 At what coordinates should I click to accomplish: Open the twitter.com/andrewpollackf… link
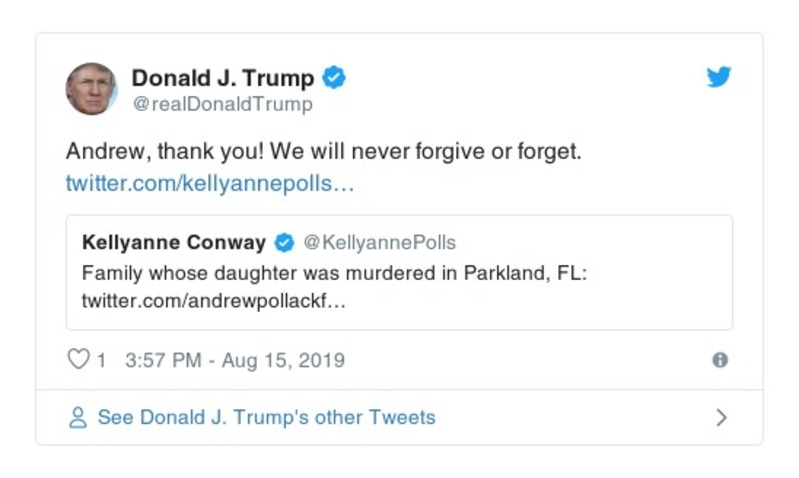(x=213, y=300)
